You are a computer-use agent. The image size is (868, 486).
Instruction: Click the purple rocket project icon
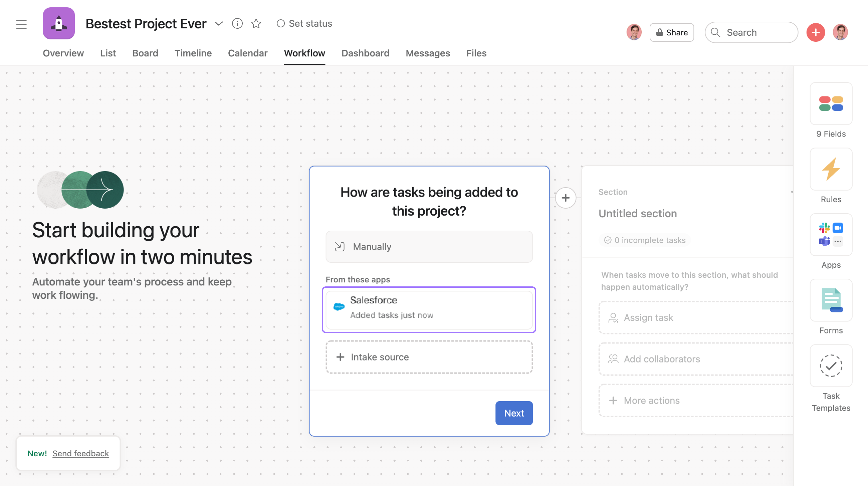59,23
